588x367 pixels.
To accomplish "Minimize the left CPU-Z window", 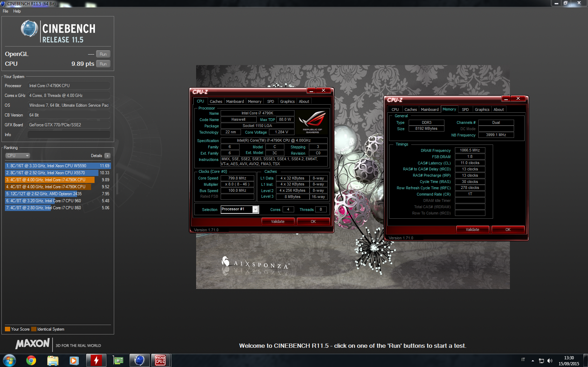I will coord(311,91).
